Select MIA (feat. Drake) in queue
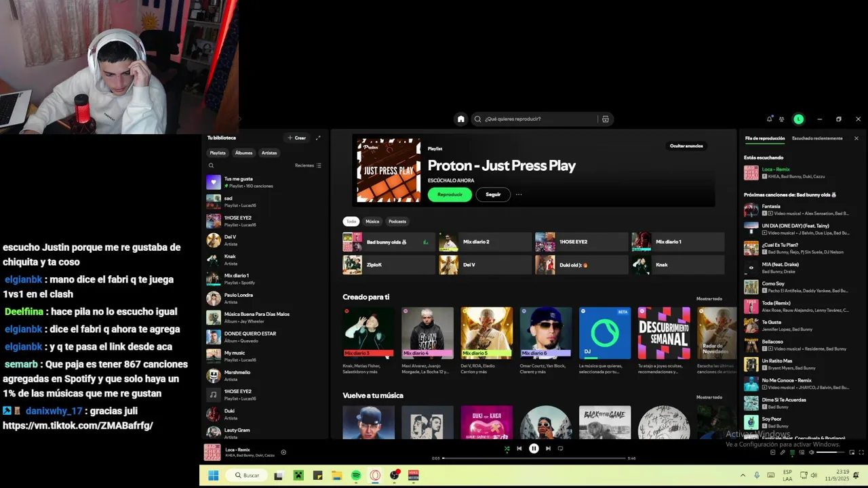Image resolution: width=868 pixels, height=488 pixels. 798,268
